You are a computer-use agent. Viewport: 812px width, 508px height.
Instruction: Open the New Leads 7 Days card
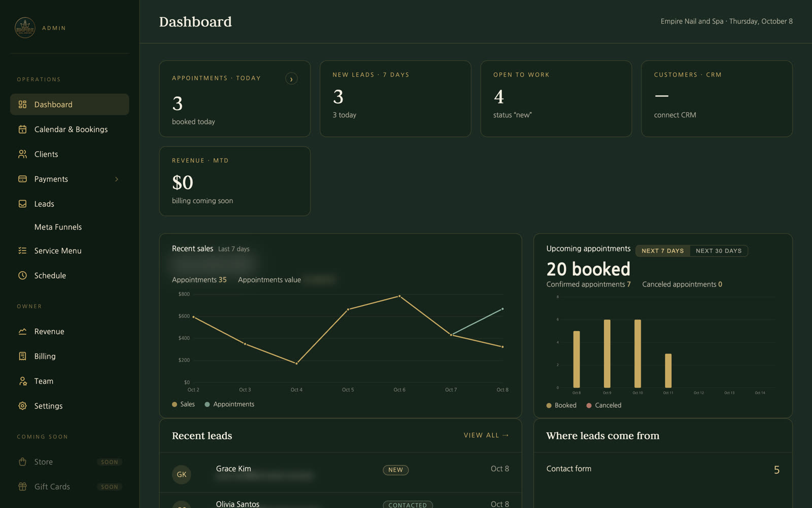[395, 99]
